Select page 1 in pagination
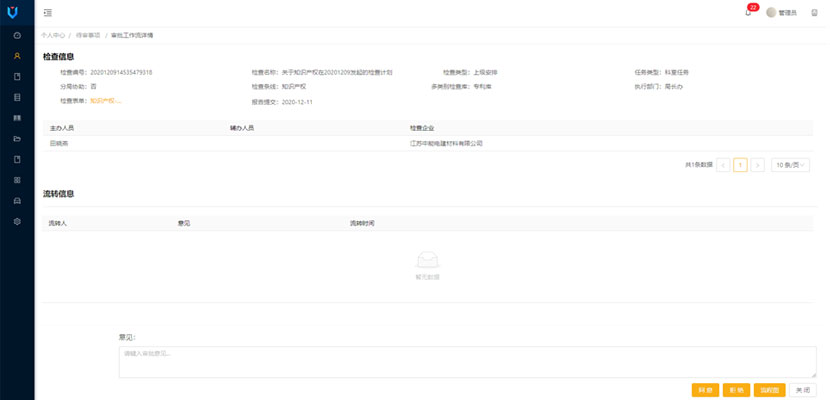Viewport: 830px width, 400px height. [x=741, y=165]
